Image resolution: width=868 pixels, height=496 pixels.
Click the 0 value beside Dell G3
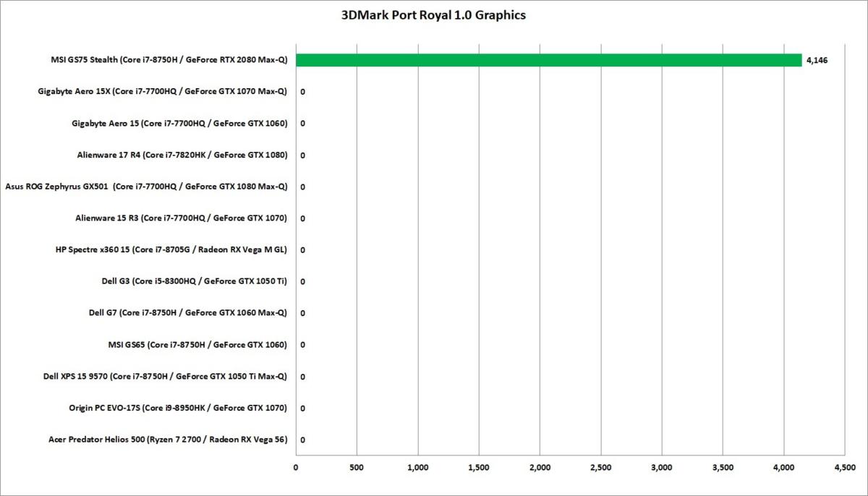coord(302,282)
